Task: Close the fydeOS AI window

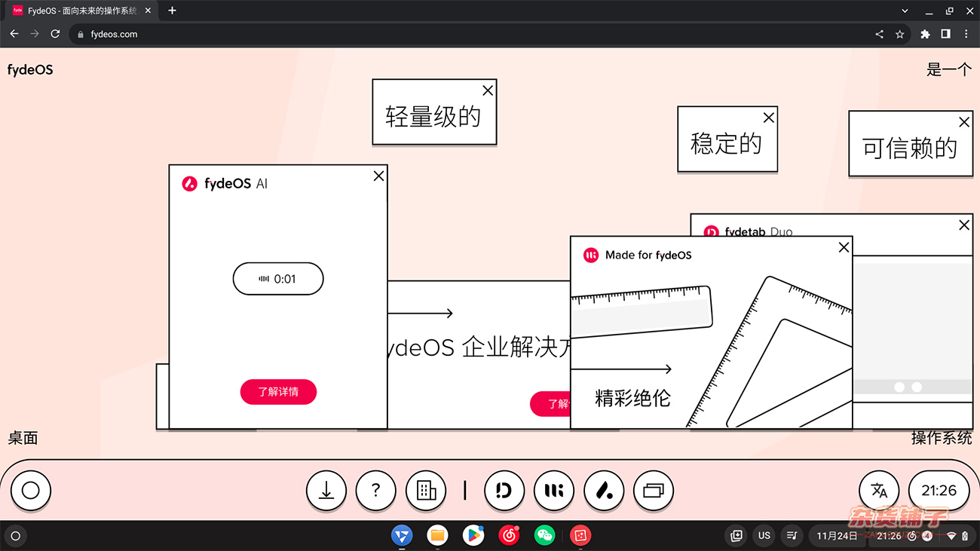Action: [378, 176]
